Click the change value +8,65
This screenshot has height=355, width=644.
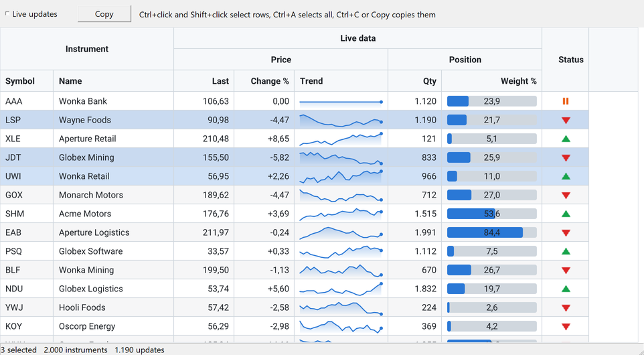pyautogui.click(x=278, y=139)
